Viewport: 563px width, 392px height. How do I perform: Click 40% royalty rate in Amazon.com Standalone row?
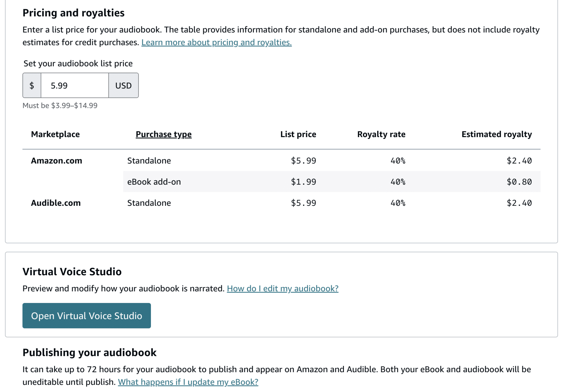[x=398, y=161]
